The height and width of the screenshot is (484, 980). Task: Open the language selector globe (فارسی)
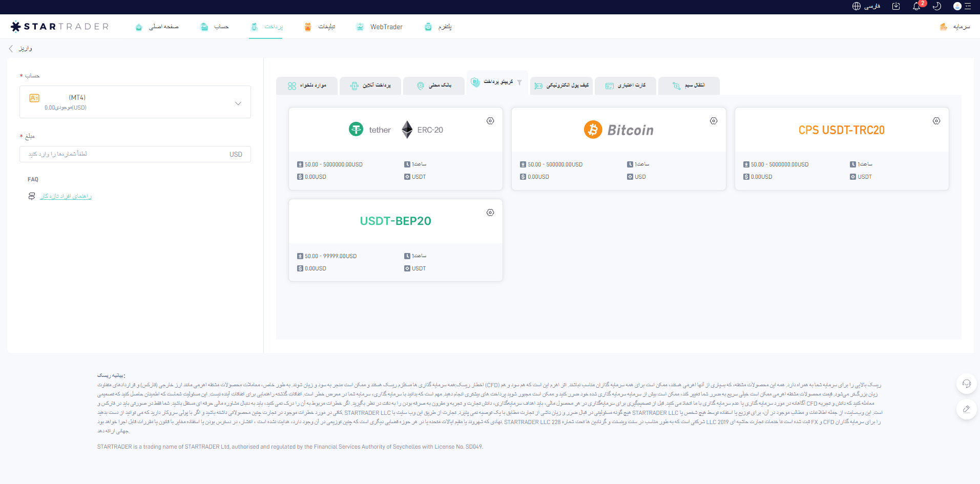click(866, 6)
